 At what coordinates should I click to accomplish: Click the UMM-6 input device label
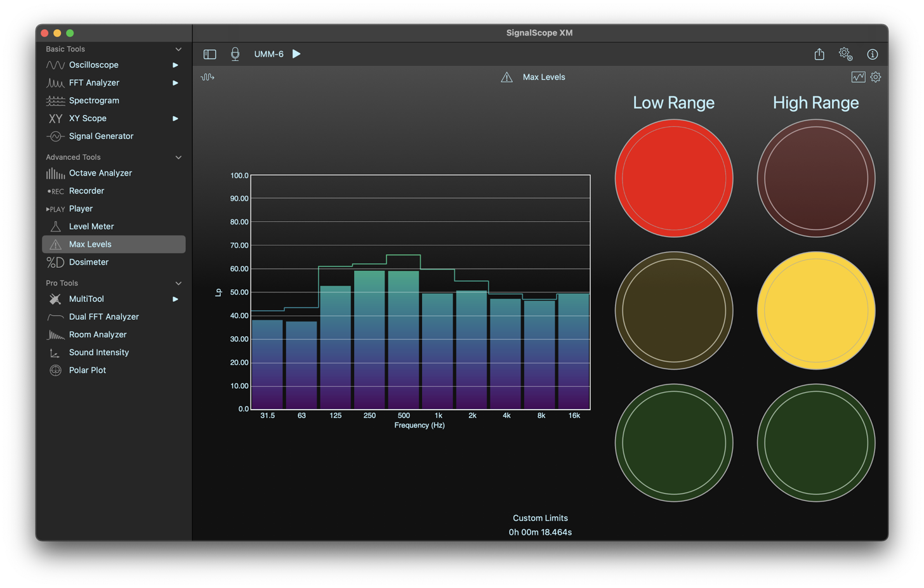[269, 55]
